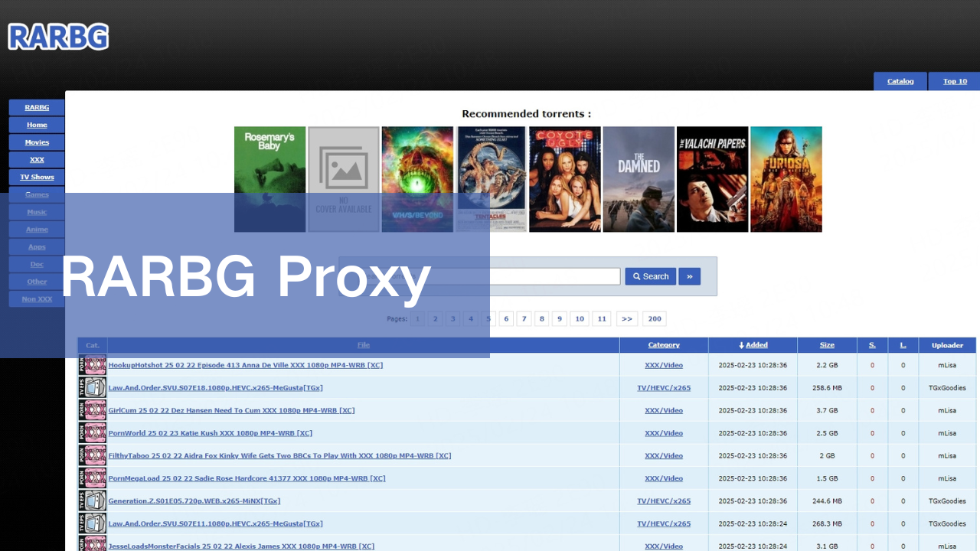
Task: Go to page 10
Action: [x=580, y=318]
